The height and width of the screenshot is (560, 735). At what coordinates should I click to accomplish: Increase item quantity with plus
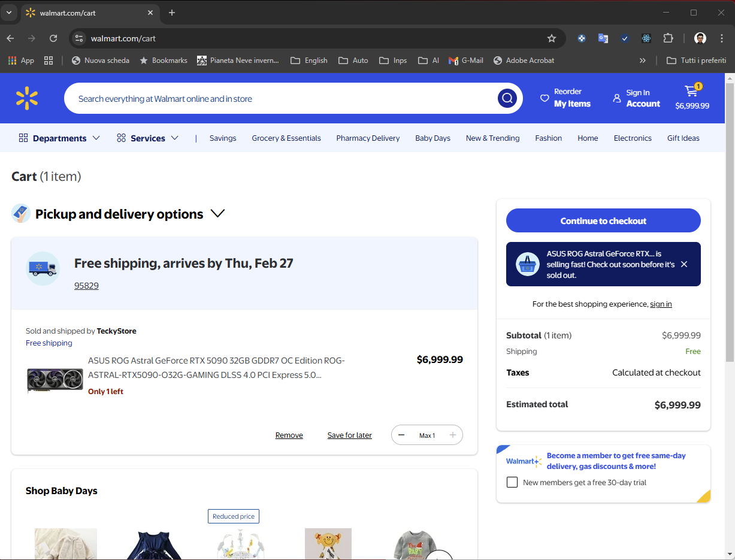coord(453,435)
